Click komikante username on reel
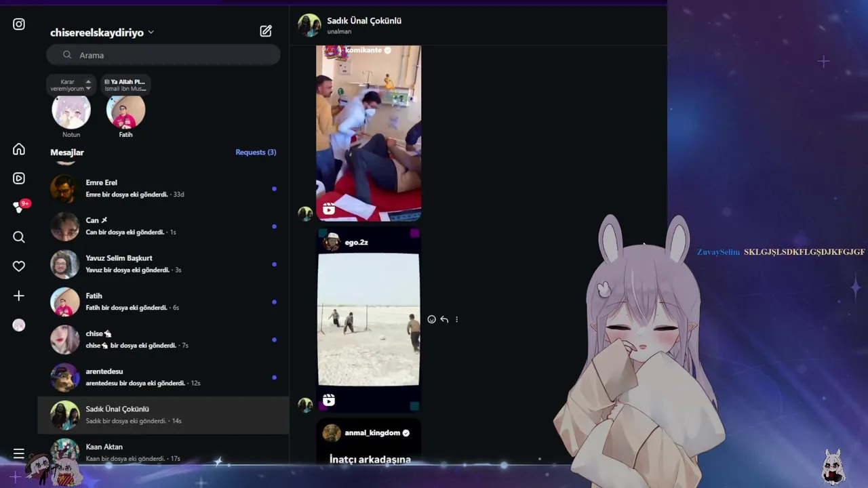 (363, 50)
